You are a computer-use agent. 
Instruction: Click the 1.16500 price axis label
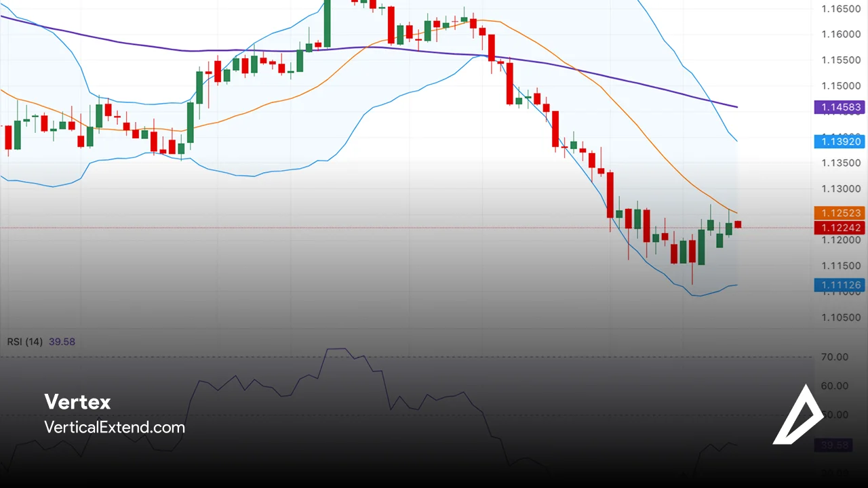(x=841, y=9)
